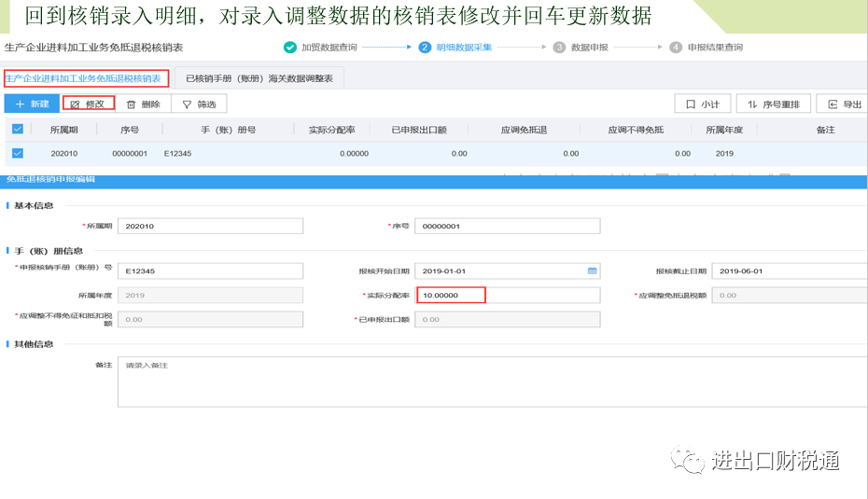The width and height of the screenshot is (868, 499).
Task: Open the calendar icon for 报核开始日期
Action: 592,271
